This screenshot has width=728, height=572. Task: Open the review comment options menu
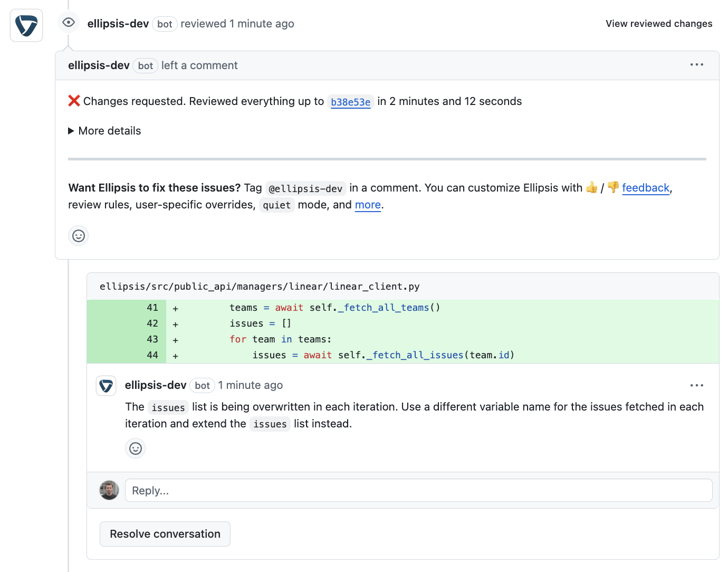click(696, 64)
